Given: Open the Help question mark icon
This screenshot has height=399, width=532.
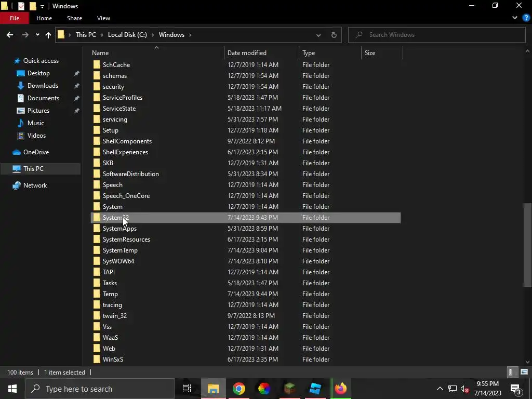Looking at the screenshot, I should [x=526, y=18].
